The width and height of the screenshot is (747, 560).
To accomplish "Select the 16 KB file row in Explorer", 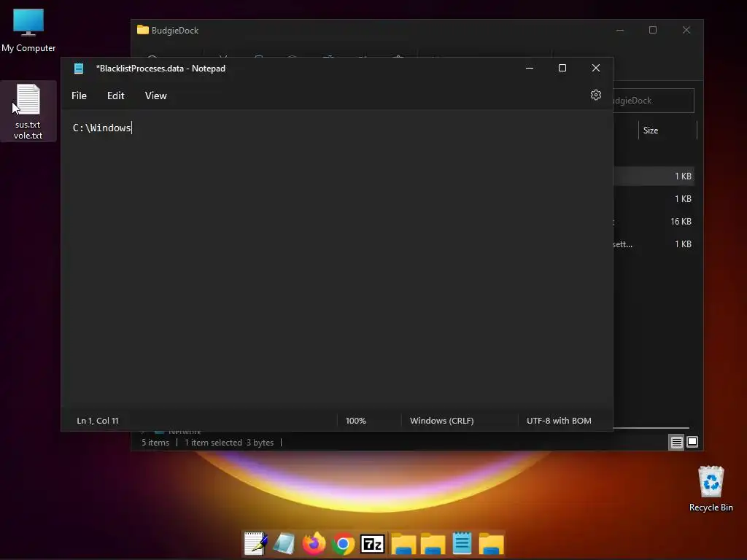I will point(653,222).
